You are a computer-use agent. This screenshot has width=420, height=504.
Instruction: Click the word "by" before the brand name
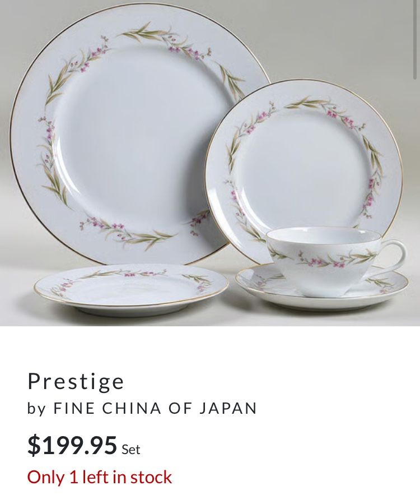pyautogui.click(x=36, y=409)
